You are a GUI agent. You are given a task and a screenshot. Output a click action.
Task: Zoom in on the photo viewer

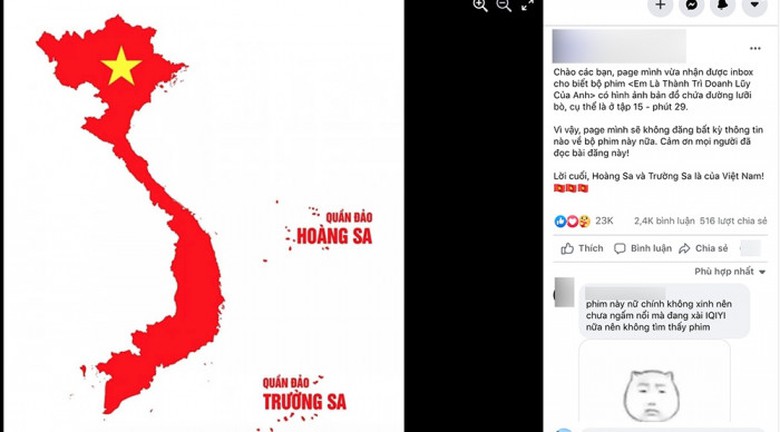[480, 5]
